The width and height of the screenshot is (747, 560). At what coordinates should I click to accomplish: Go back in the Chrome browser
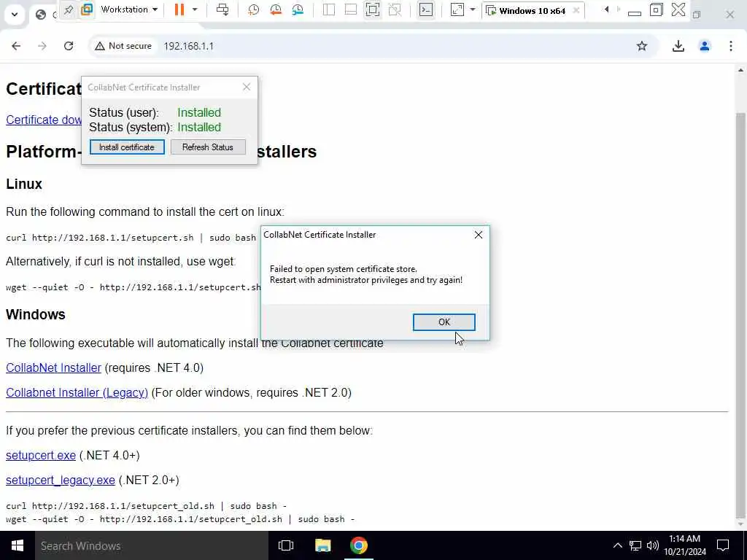coord(16,46)
